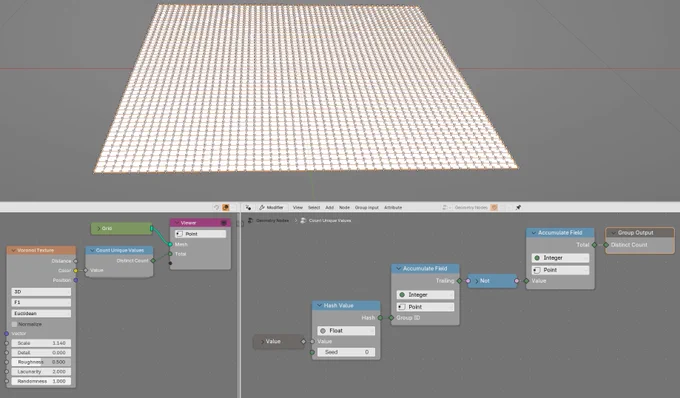The width and height of the screenshot is (680, 398).
Task: Click the Hash Value Seed field
Action: click(x=346, y=352)
